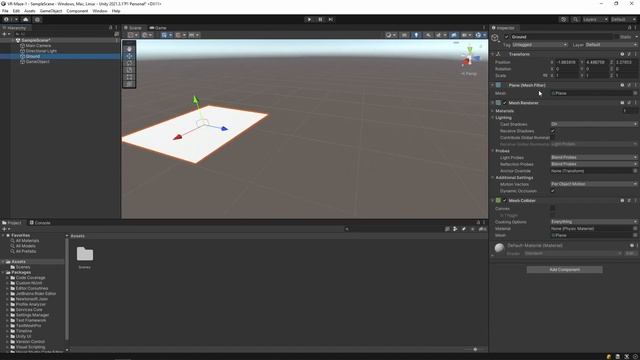Select Directional Light in Hierarchy
This screenshot has height=360, width=640.
[41, 51]
